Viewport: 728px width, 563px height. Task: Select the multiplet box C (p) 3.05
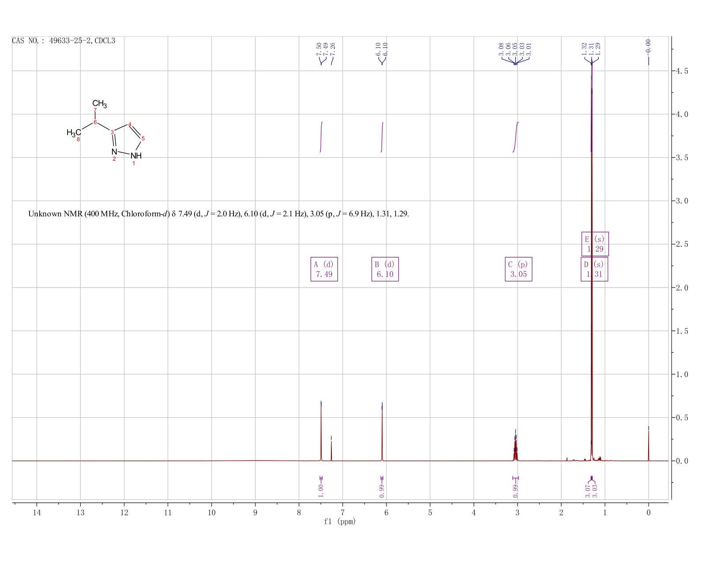(518, 269)
